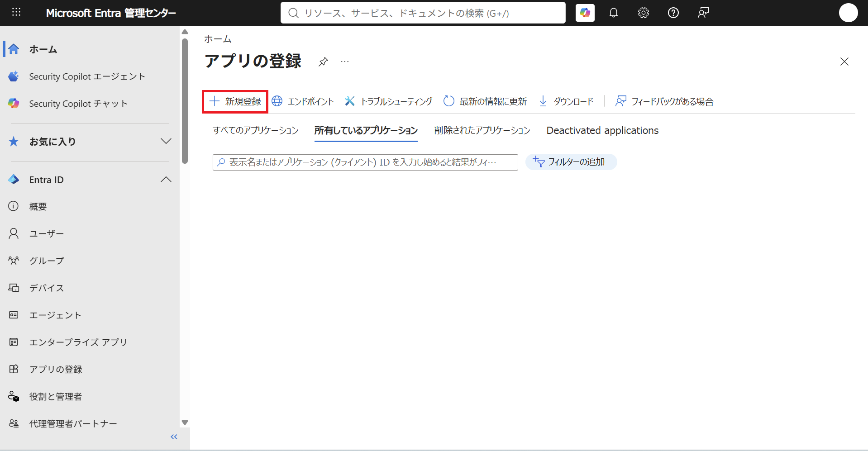Screen dimensions: 868x451
Task: Focus the application name or ID filter box
Action: 365,162
